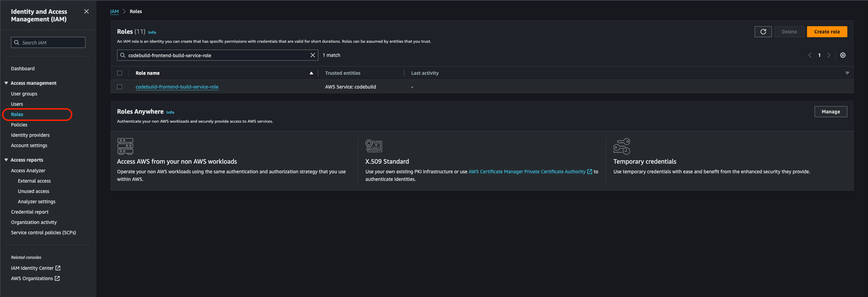Screen dimensions: 868x297
Task: Go to previous page arrow in roles table
Action: pos(810,55)
